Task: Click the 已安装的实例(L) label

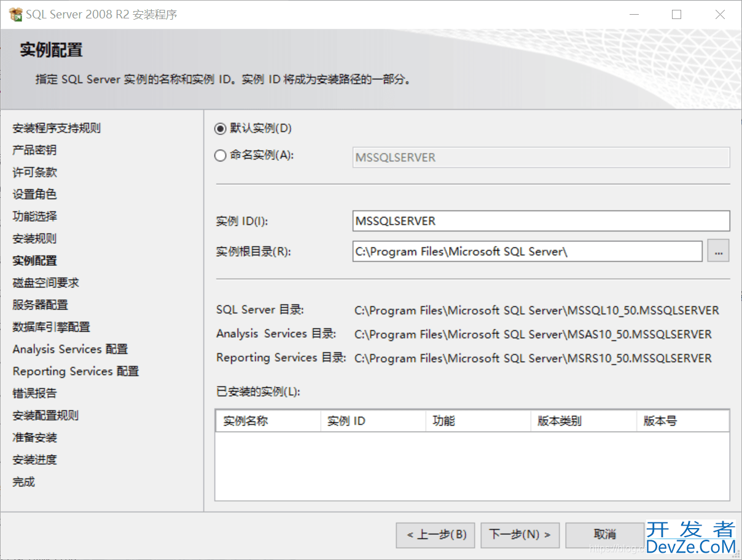Action: pos(257,391)
